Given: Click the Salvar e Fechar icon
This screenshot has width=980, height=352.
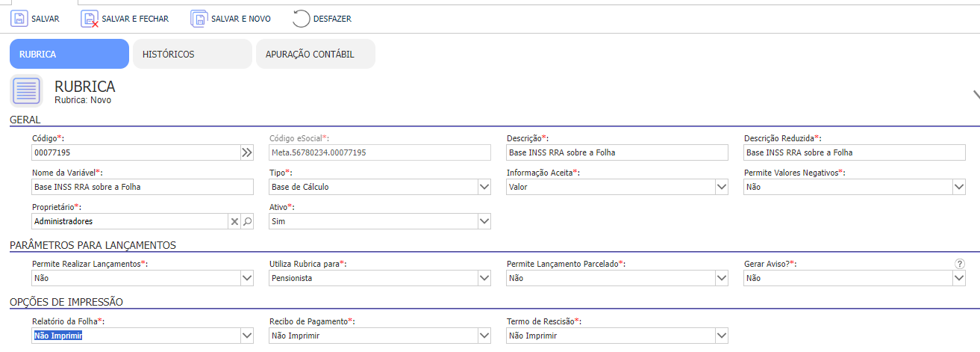Looking at the screenshot, I should [x=90, y=19].
